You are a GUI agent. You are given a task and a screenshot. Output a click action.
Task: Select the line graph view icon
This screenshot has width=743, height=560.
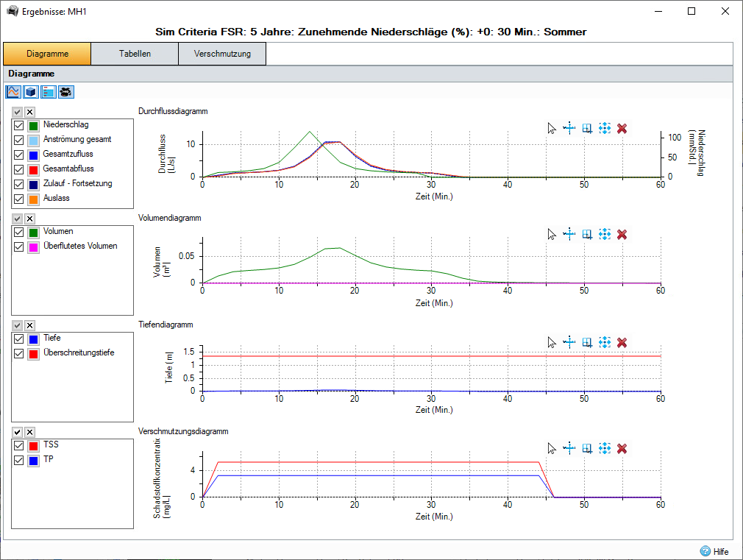(x=13, y=91)
